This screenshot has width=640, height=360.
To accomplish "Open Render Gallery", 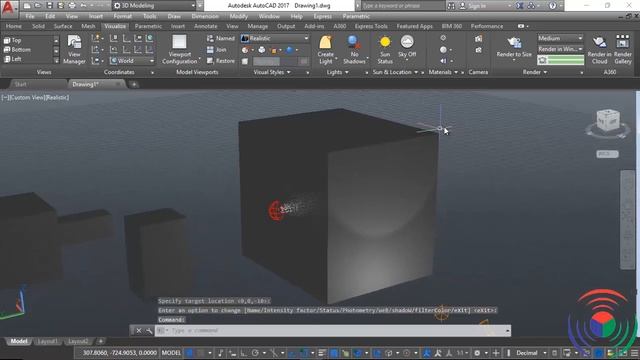I will point(622,49).
